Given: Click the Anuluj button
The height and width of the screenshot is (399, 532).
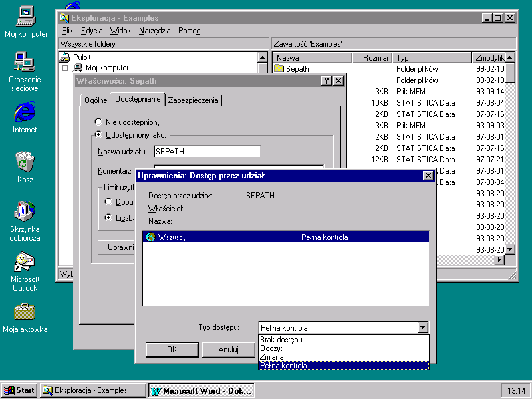Looking at the screenshot, I should (x=228, y=350).
